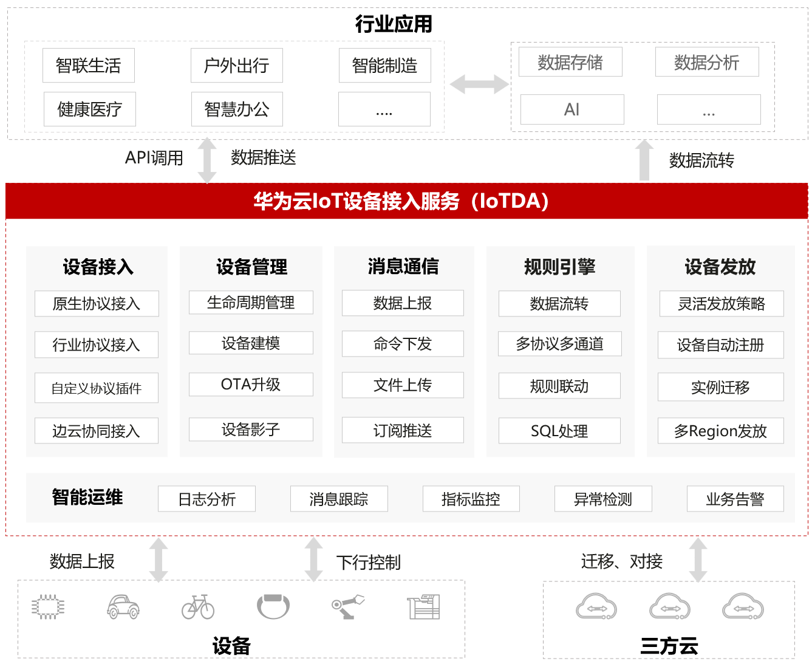Click the 文件上传 box under 消息通信
Screen dimensions: 812x664
tap(403, 385)
